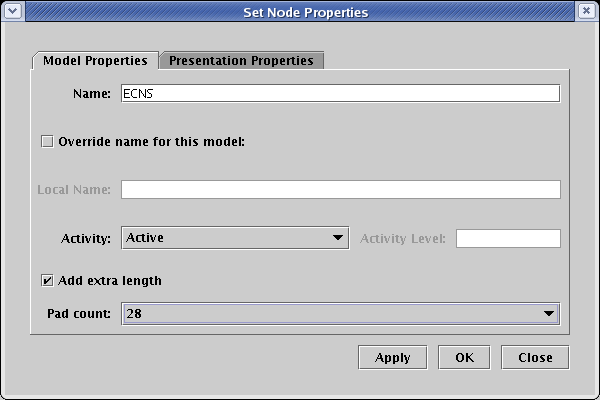600x400 pixels.
Task: Enable Override name for this model checkbox
Action: pyautogui.click(x=47, y=141)
